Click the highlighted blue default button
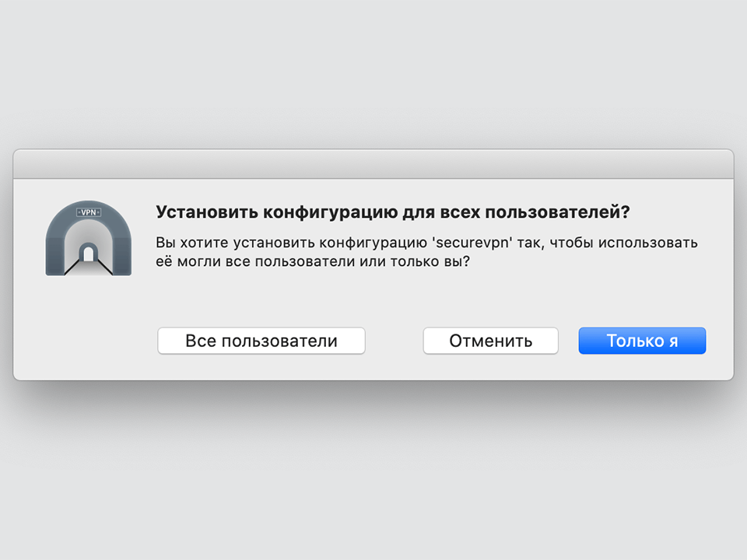 (642, 340)
